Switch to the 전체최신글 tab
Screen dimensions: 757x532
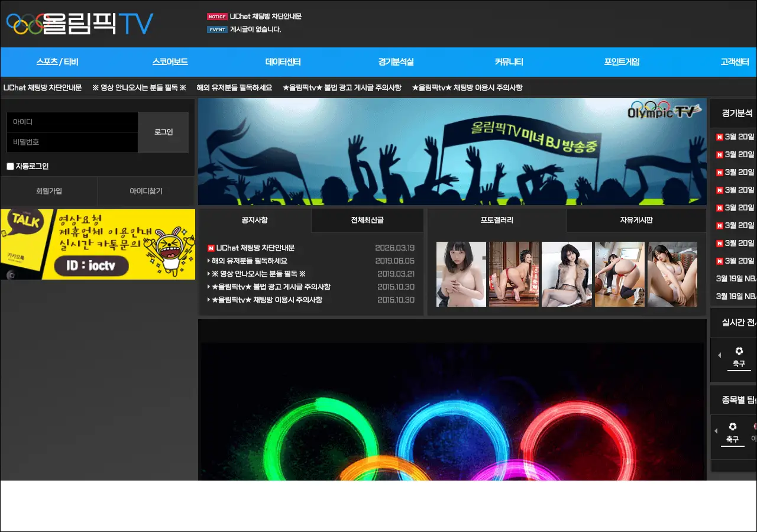click(x=367, y=220)
